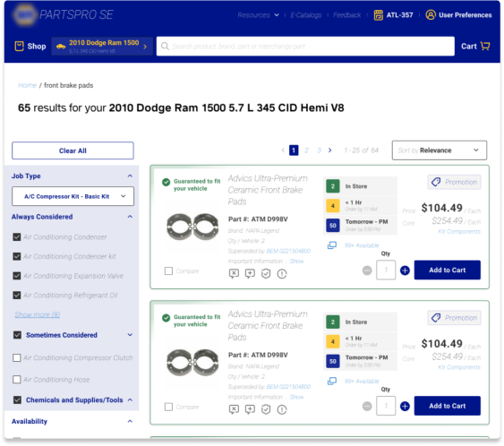Viewport: 504px width, 446px height.
Task: Focus the product search field
Action: tap(305, 47)
